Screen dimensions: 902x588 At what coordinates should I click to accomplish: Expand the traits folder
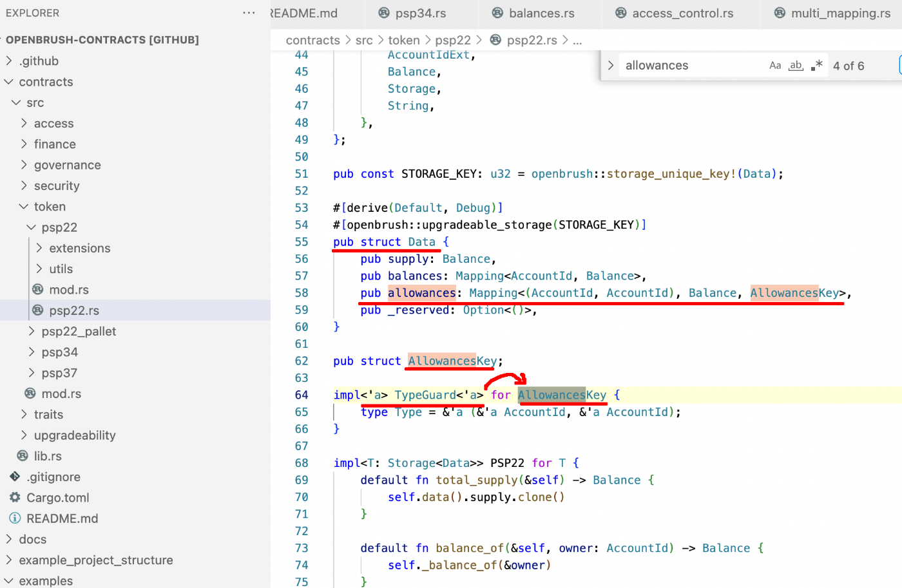pos(24,414)
